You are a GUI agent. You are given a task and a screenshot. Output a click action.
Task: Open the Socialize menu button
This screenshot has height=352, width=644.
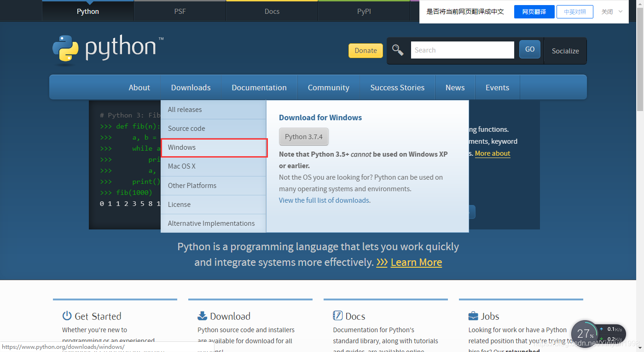point(565,51)
